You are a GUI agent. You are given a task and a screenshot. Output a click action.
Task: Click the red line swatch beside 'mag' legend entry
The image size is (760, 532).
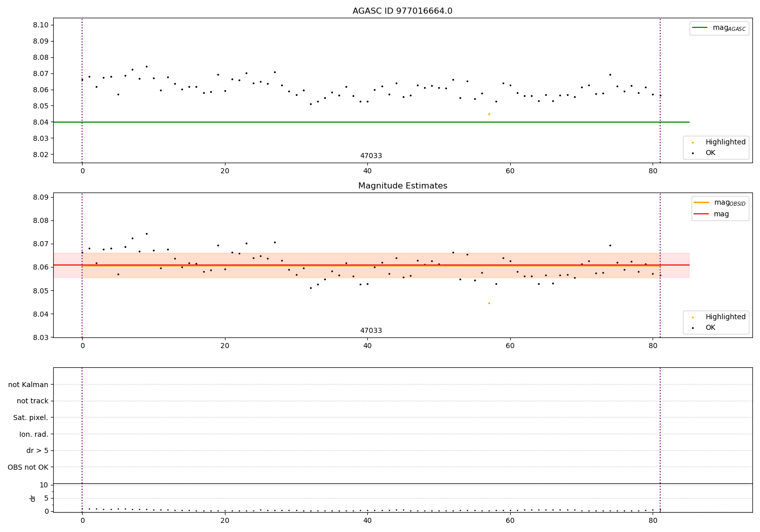tap(701, 214)
